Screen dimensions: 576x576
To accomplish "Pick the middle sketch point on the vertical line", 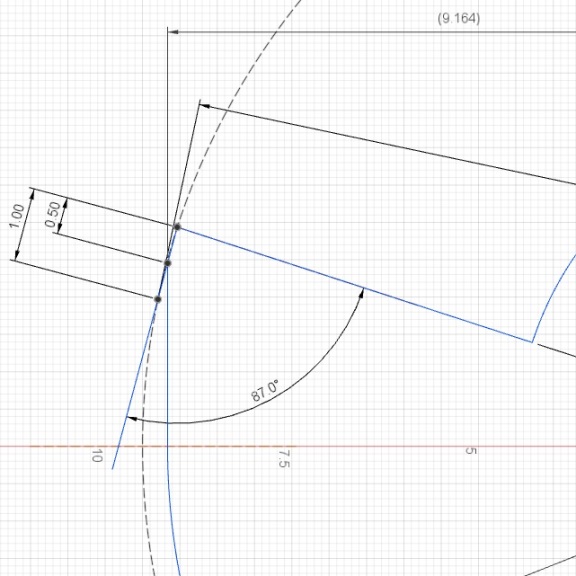I will point(168,263).
